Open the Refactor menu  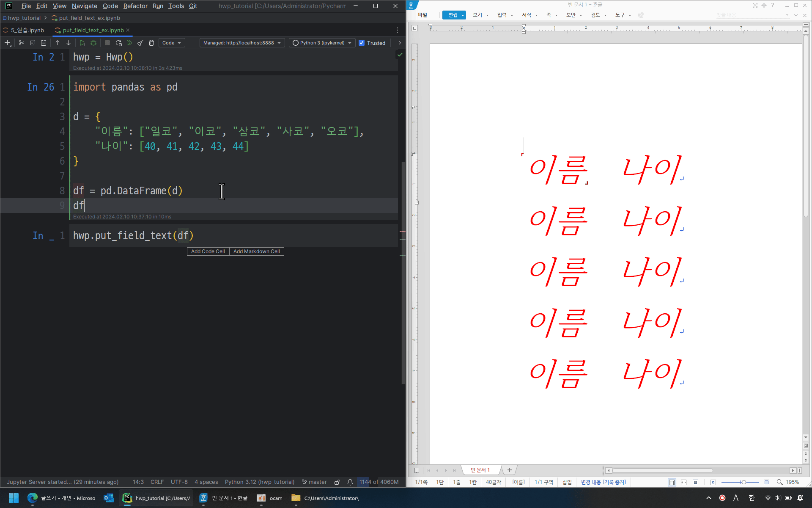(x=135, y=6)
